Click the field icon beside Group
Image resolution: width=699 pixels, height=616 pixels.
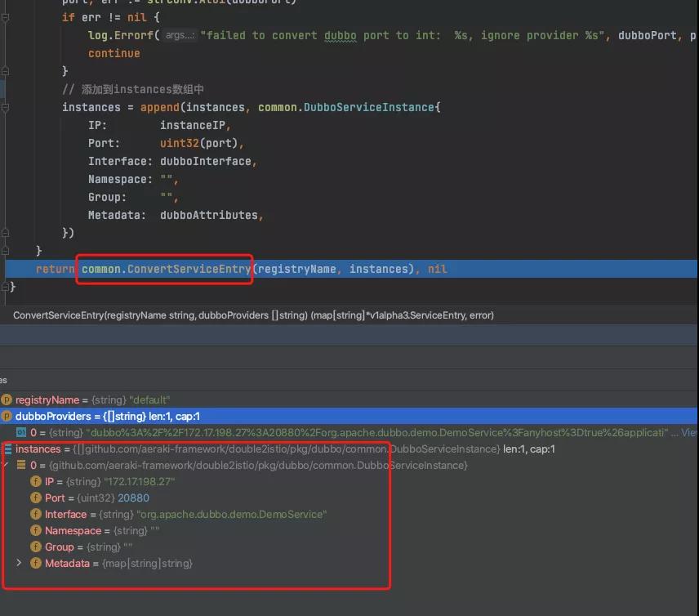pos(36,547)
